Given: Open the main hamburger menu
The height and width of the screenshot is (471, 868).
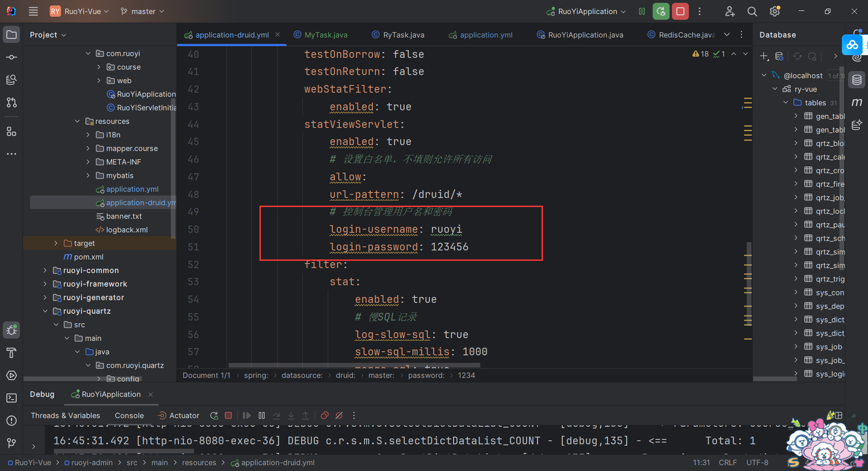Looking at the screenshot, I should (33, 11).
